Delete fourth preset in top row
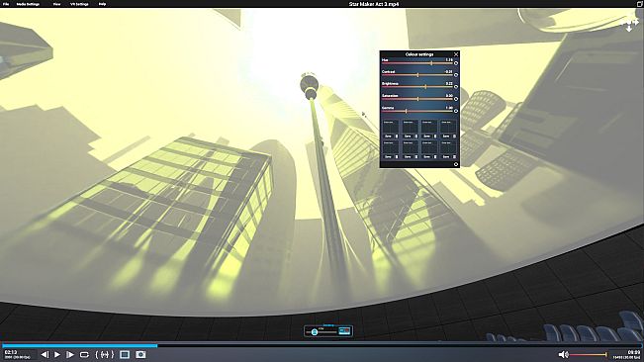The image size is (644, 362). tap(455, 136)
